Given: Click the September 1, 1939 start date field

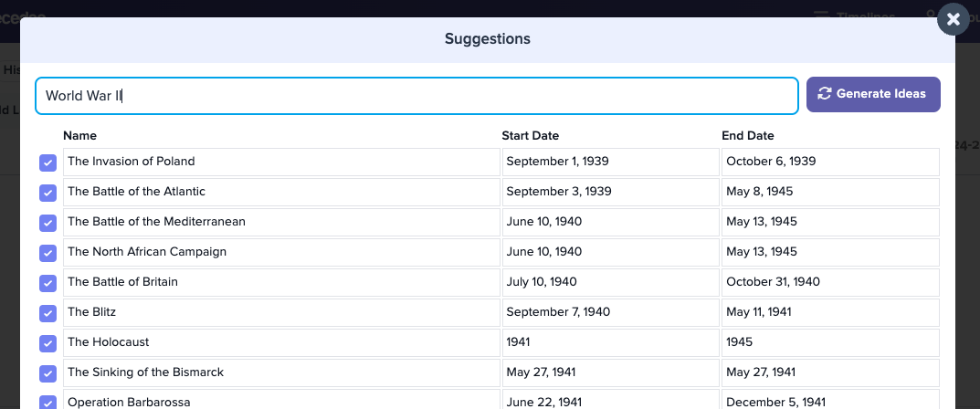Looking at the screenshot, I should click(610, 162).
